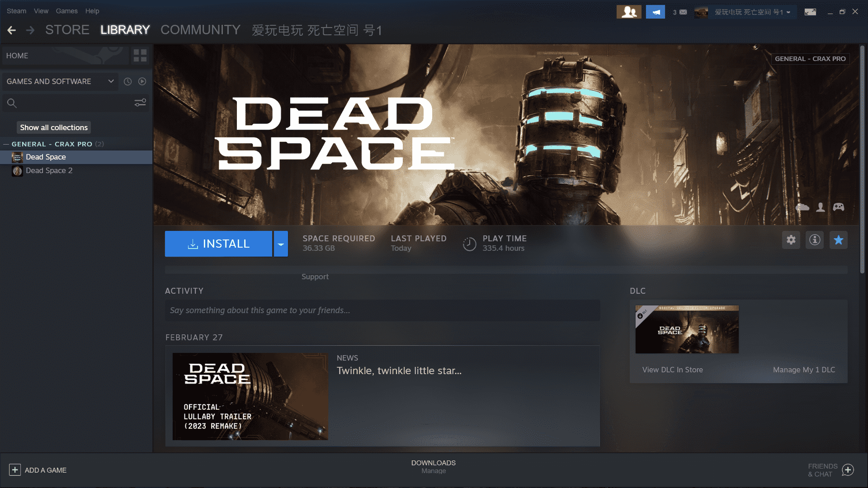This screenshot has width=868, height=488.
Task: Click the '36.33 GB' space required value
Action: pyautogui.click(x=319, y=249)
